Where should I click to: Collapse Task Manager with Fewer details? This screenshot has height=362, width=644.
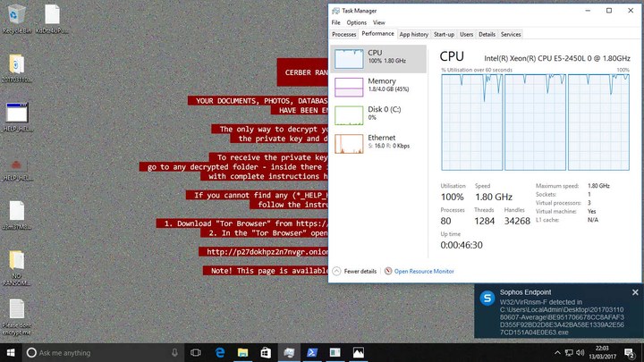(354, 272)
